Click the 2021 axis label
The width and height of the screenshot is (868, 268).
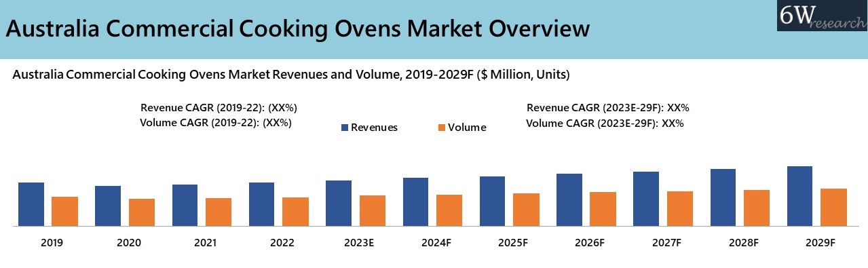coord(206,242)
